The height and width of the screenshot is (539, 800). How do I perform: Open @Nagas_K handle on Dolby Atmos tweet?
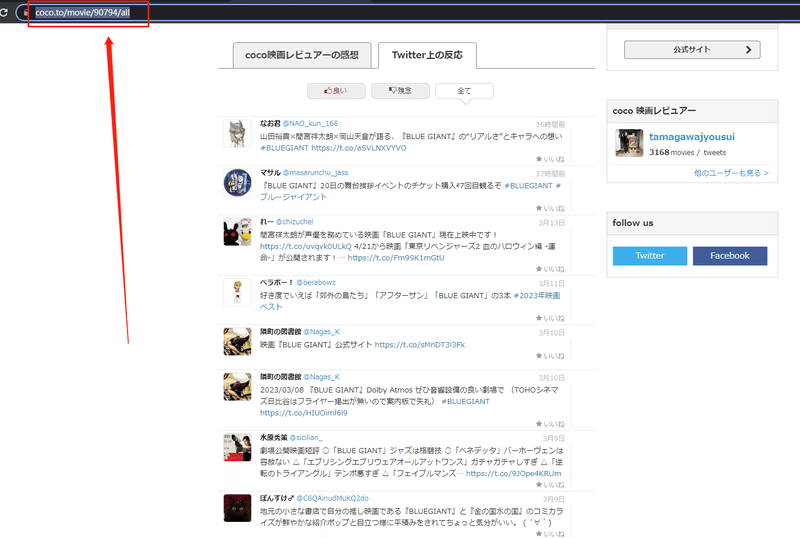pyautogui.click(x=321, y=377)
